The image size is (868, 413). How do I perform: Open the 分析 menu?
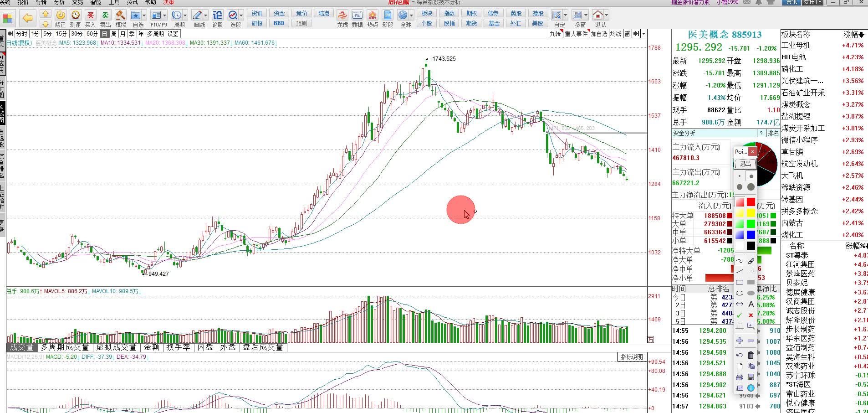point(59,2)
